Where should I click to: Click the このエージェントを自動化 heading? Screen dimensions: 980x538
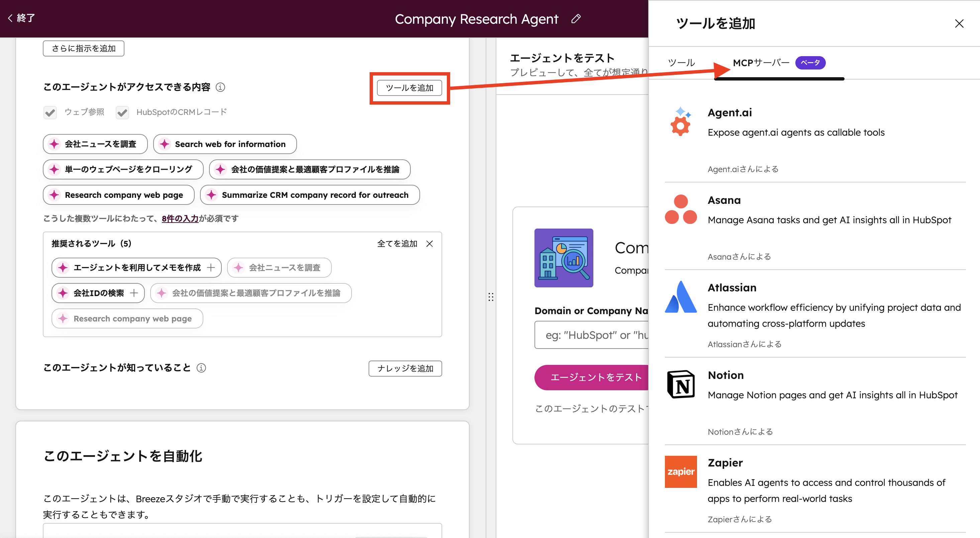point(122,456)
